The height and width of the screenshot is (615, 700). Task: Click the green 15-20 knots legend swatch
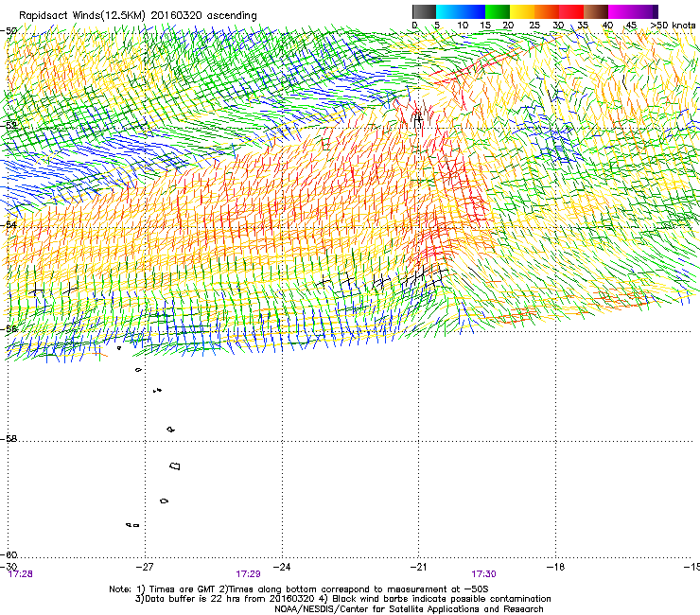(498, 11)
